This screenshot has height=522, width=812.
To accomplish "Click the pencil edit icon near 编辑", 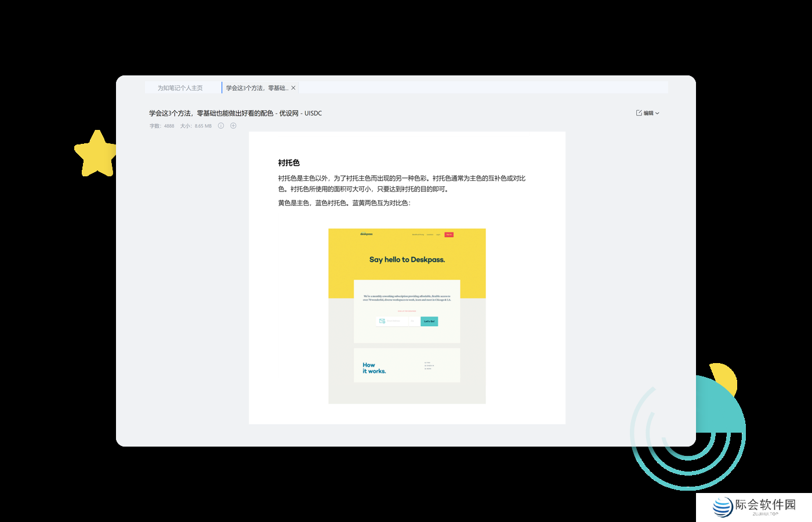I will pos(637,113).
